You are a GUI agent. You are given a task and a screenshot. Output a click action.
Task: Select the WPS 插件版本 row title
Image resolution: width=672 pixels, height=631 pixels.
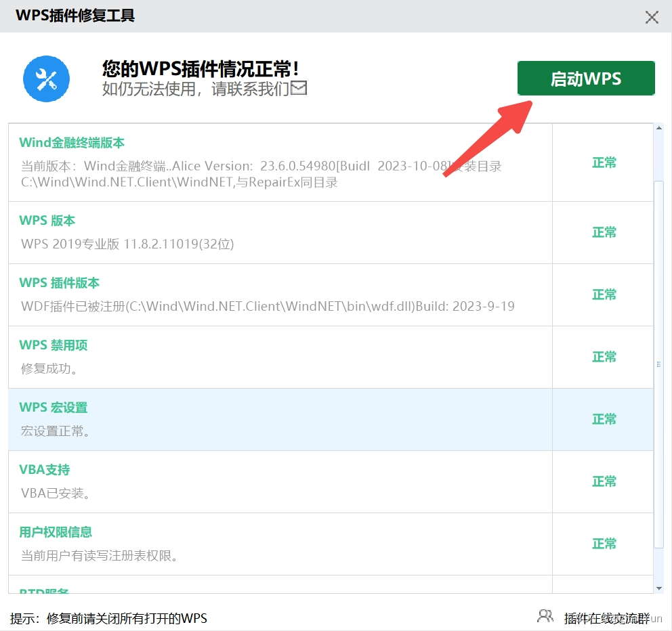pyautogui.click(x=59, y=283)
